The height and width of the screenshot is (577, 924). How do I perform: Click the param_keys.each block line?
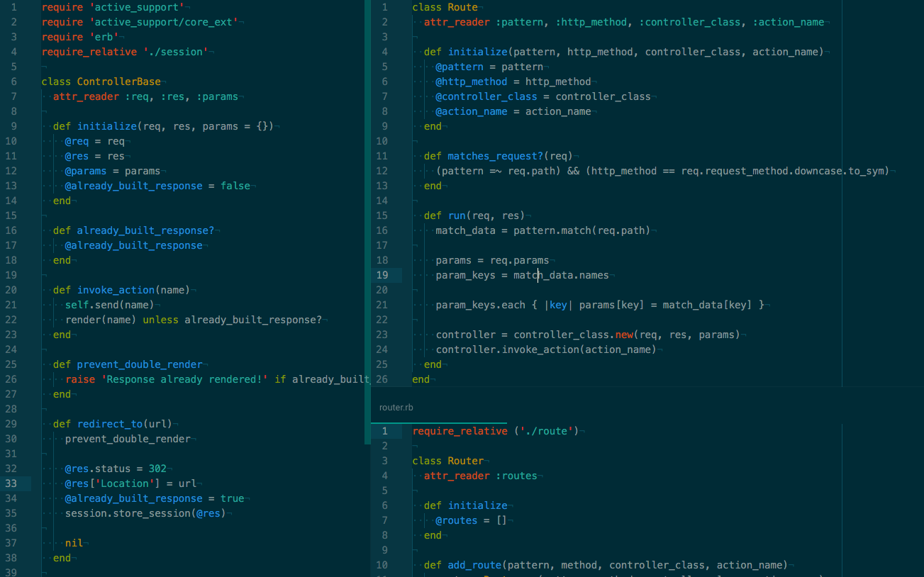(x=599, y=305)
